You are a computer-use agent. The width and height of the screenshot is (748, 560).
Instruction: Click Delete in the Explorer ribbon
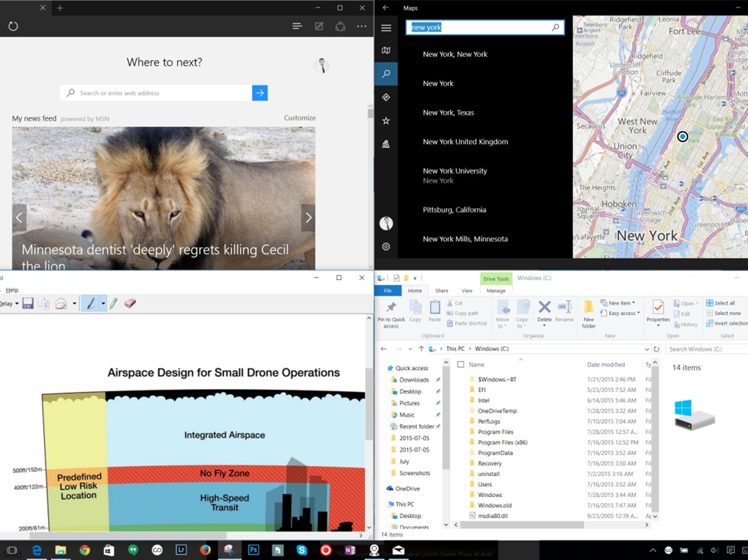click(x=544, y=311)
